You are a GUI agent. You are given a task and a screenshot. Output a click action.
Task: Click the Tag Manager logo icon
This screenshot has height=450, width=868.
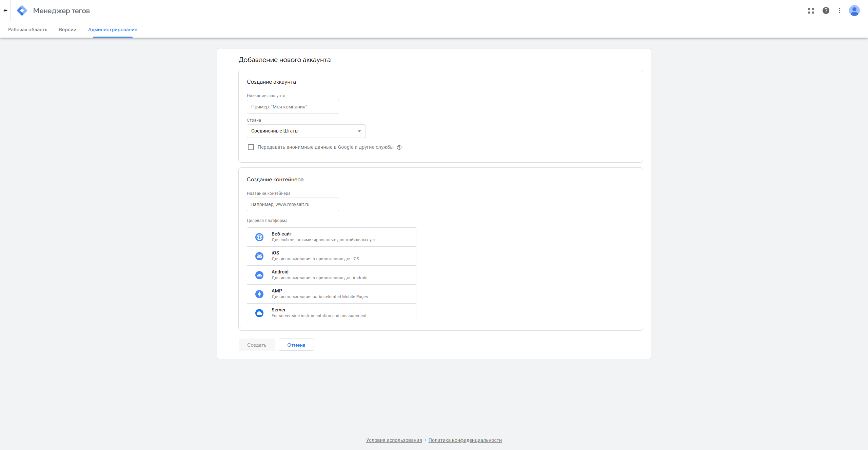22,11
